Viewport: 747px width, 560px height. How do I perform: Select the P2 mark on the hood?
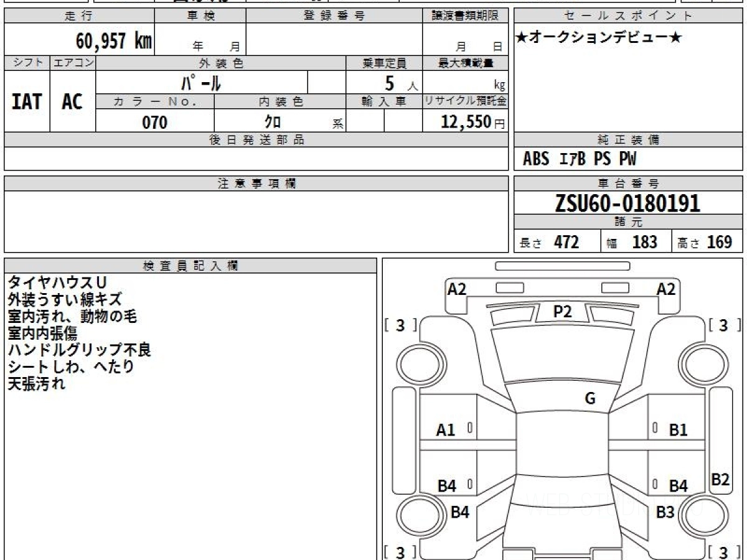pos(562,312)
